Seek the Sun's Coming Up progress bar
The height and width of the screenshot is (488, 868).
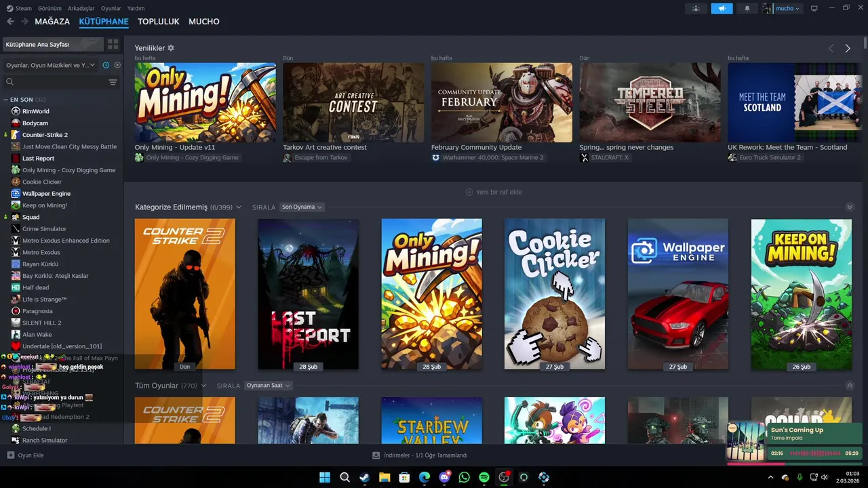[x=793, y=464]
